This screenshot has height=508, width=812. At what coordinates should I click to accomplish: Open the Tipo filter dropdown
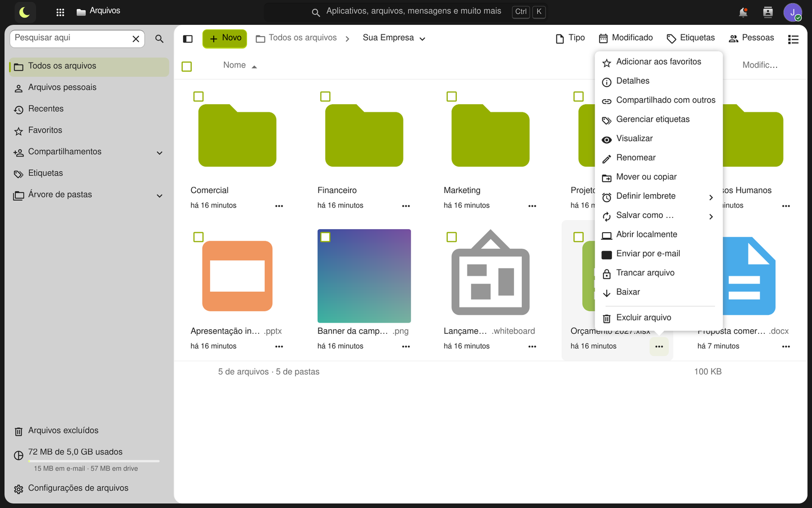click(x=570, y=38)
